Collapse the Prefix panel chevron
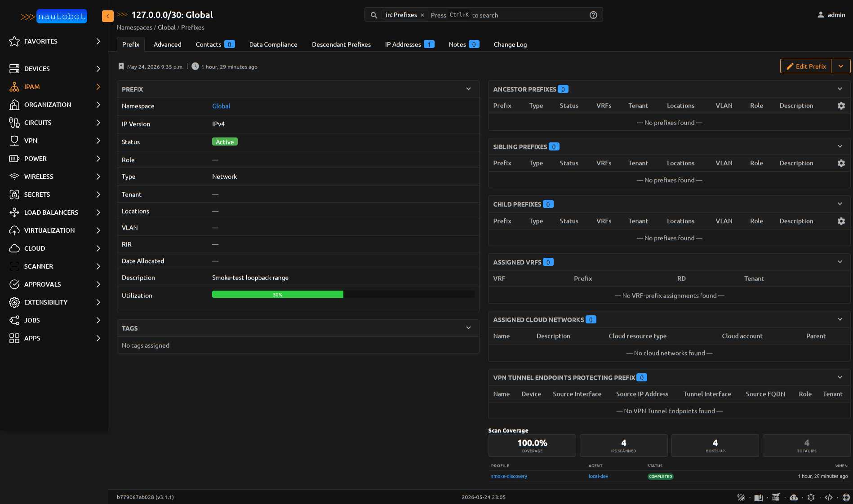Viewport: 853px width, 504px height. coord(468,89)
